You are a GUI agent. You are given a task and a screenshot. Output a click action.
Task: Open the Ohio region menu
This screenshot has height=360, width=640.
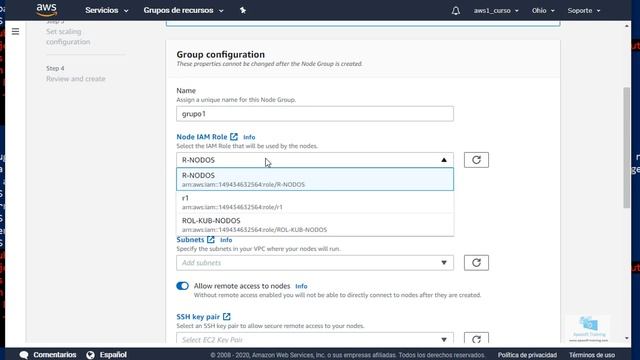pos(543,11)
